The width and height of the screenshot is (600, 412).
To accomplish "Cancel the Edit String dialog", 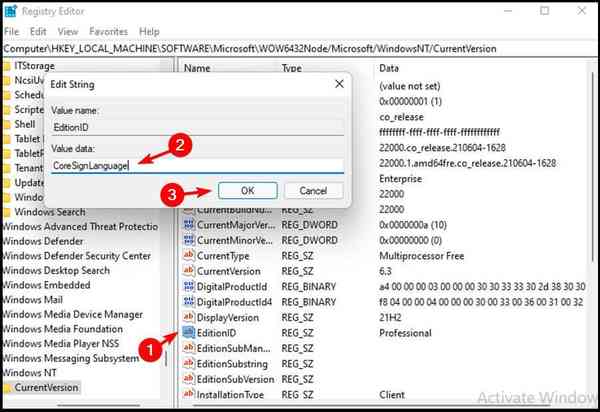I will click(313, 191).
